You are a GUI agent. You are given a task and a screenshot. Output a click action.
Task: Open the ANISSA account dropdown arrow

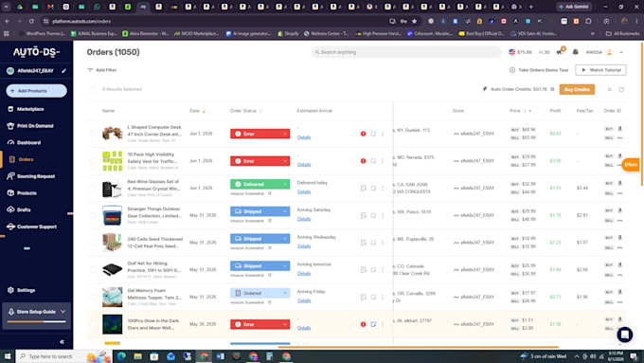[x=621, y=52]
